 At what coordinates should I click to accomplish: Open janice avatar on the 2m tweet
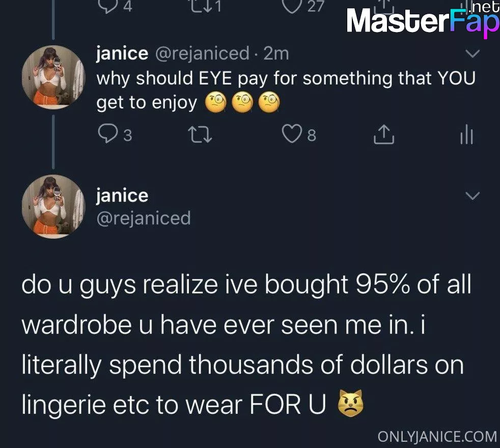(53, 77)
